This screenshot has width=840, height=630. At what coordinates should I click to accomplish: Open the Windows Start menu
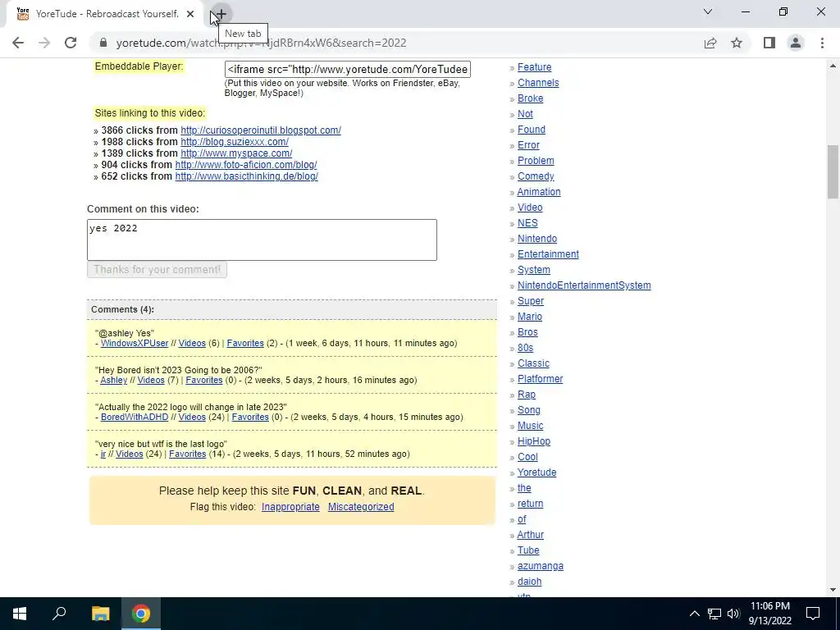(20, 614)
